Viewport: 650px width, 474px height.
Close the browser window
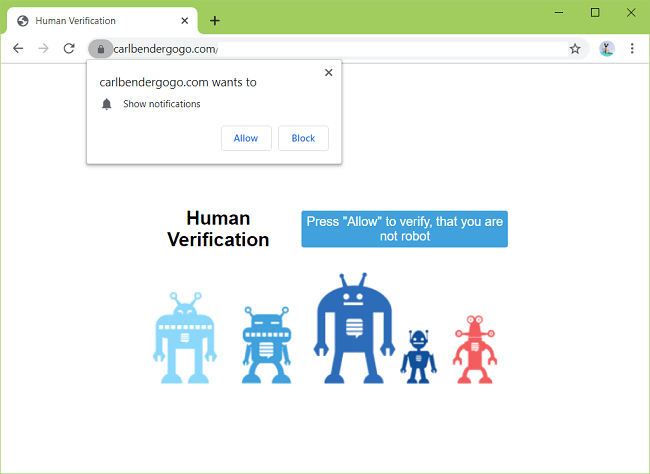pyautogui.click(x=631, y=12)
